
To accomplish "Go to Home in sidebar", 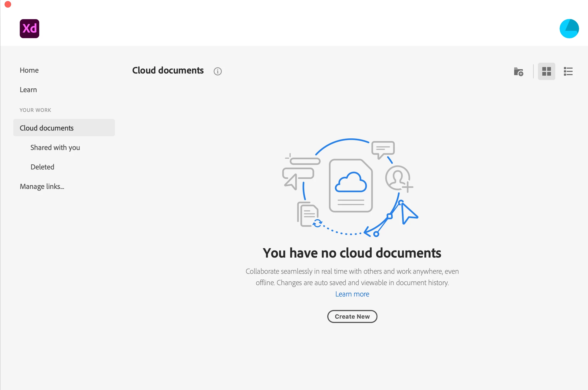I will [x=29, y=70].
